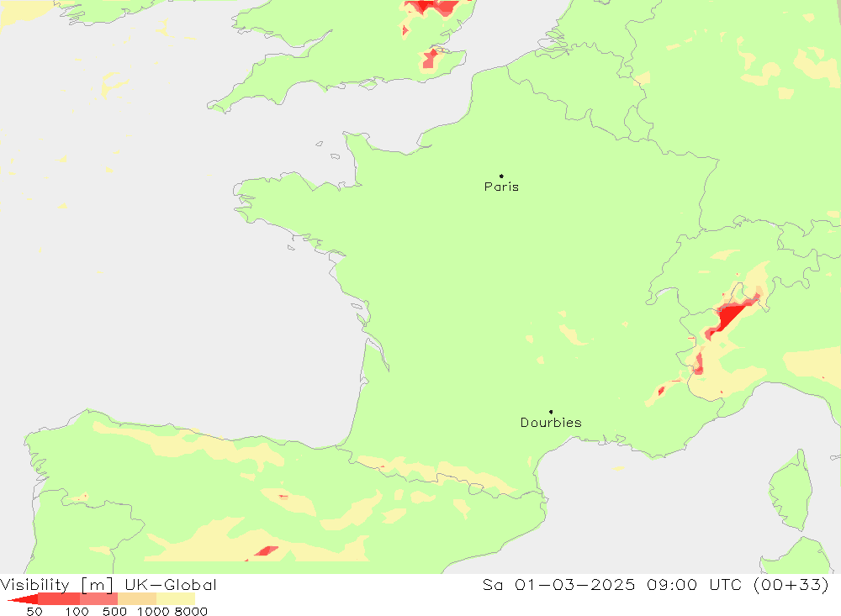Image resolution: width=841 pixels, height=616 pixels.
Task: Click the red 50–100 m legend swatch
Action: 59,599
